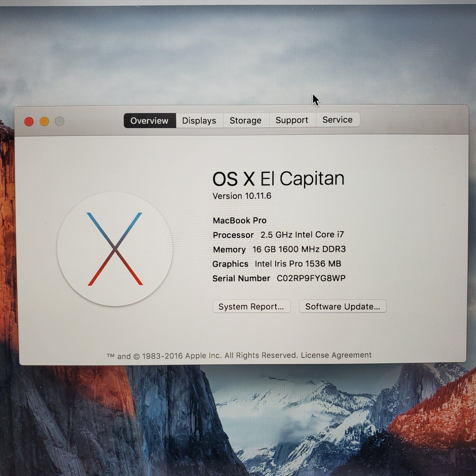The image size is (476, 476).
Task: Click the OS X El Capitan title
Action: [x=278, y=178]
